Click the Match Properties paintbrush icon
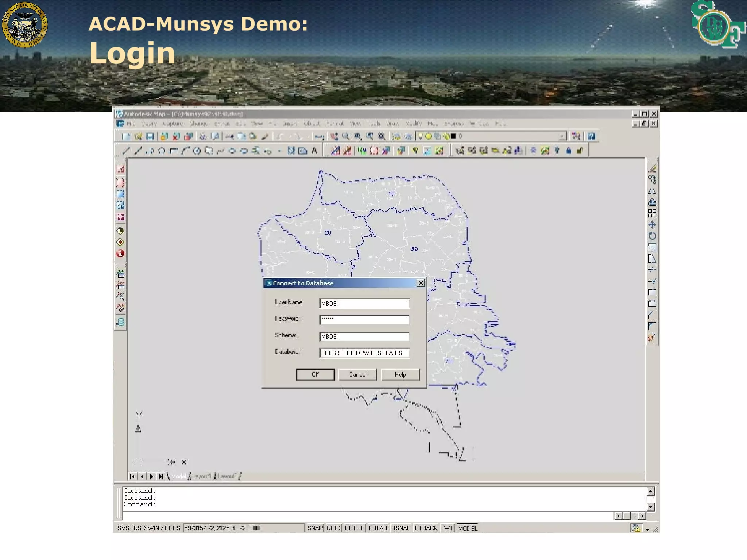Screen dimensions: 747x560 tap(265, 136)
